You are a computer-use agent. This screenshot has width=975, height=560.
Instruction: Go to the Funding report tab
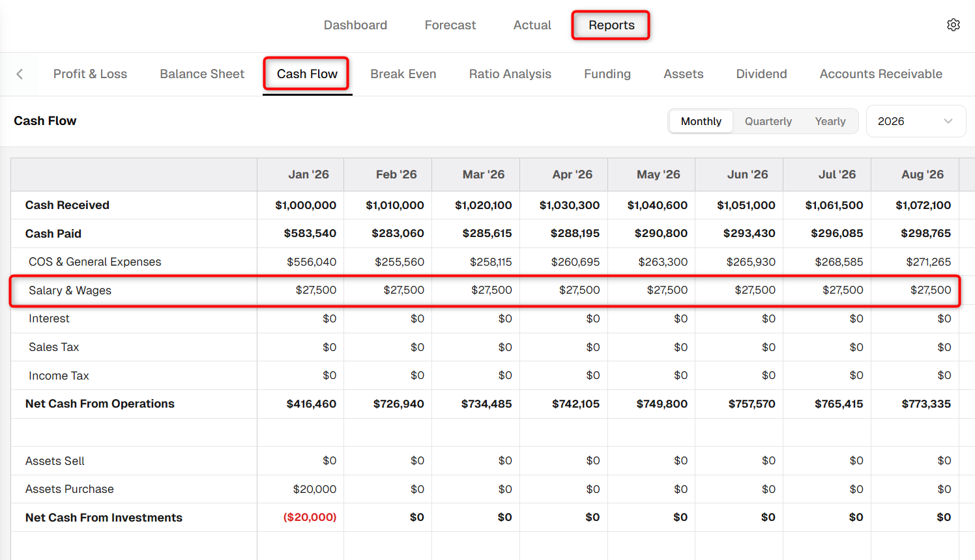pyautogui.click(x=607, y=74)
